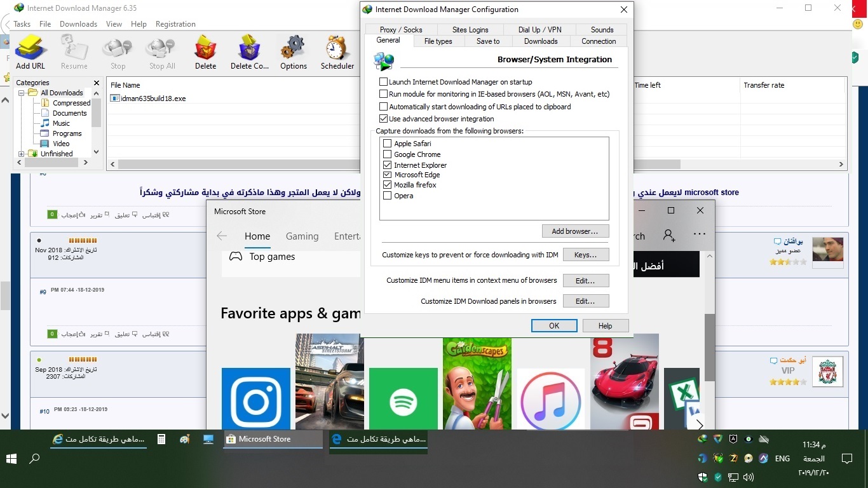The width and height of the screenshot is (868, 488).
Task: Click the taskbar search magnifier icon
Action: [x=35, y=459]
